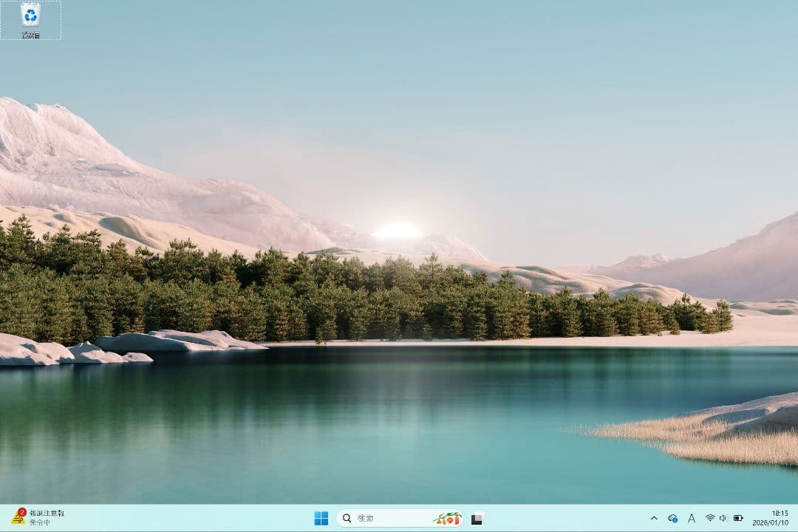Click the Show Desktop strip at the taskbar's edge
The image size is (798, 532).
point(796,518)
